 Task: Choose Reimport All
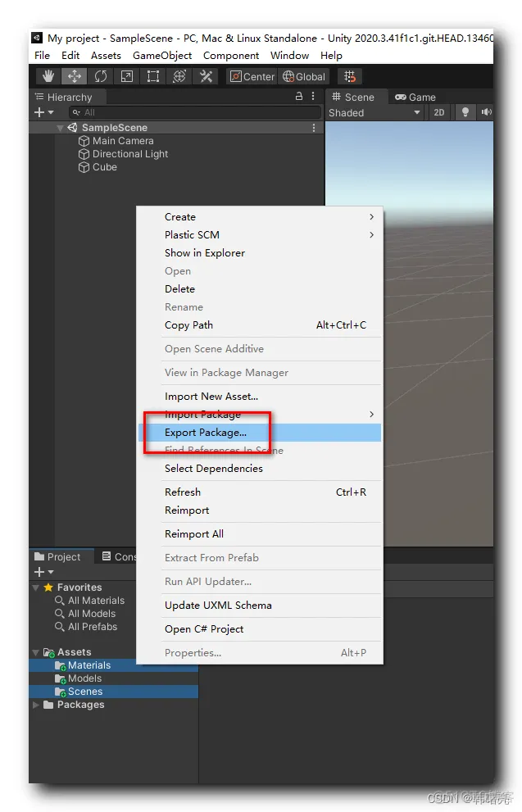[x=260, y=534]
